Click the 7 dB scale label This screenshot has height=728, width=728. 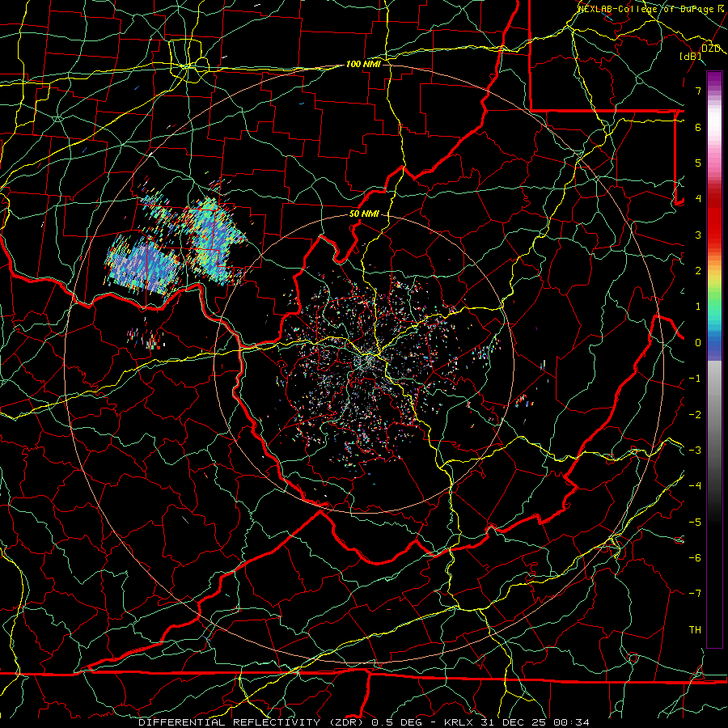[698, 91]
